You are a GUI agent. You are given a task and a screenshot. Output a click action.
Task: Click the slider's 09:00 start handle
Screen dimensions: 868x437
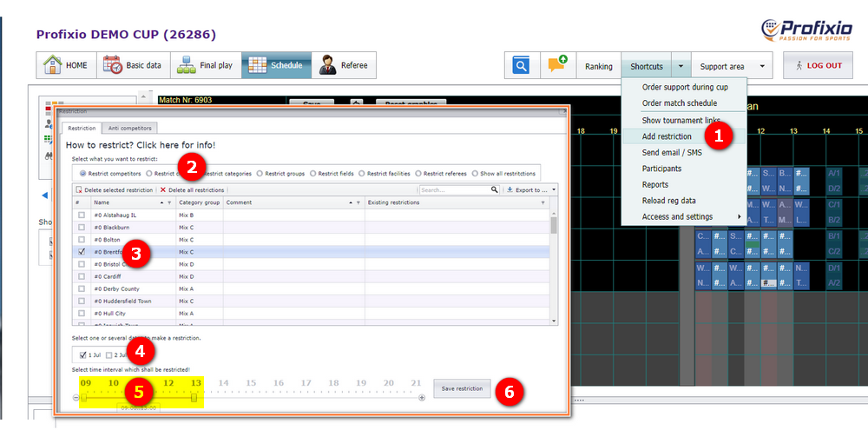pyautogui.click(x=84, y=398)
